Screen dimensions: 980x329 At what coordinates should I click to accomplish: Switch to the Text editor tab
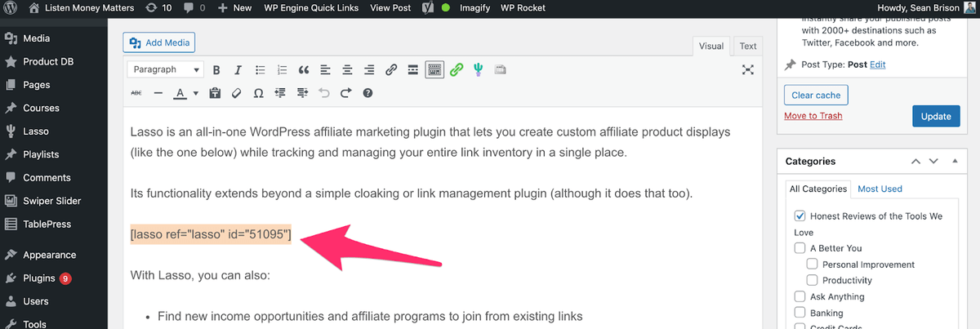tap(748, 46)
